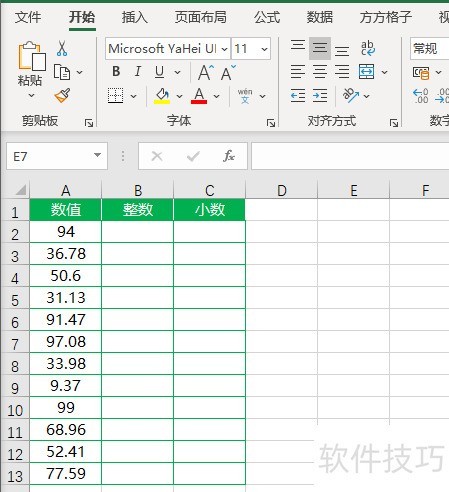This screenshot has width=449, height=492.
Task: Open font group dialog launcher
Action: (271, 123)
